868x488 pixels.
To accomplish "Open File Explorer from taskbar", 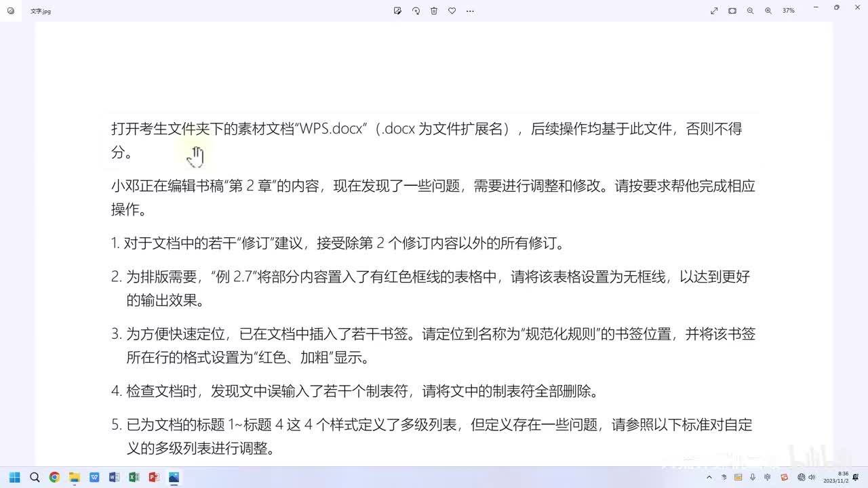I will click(75, 477).
